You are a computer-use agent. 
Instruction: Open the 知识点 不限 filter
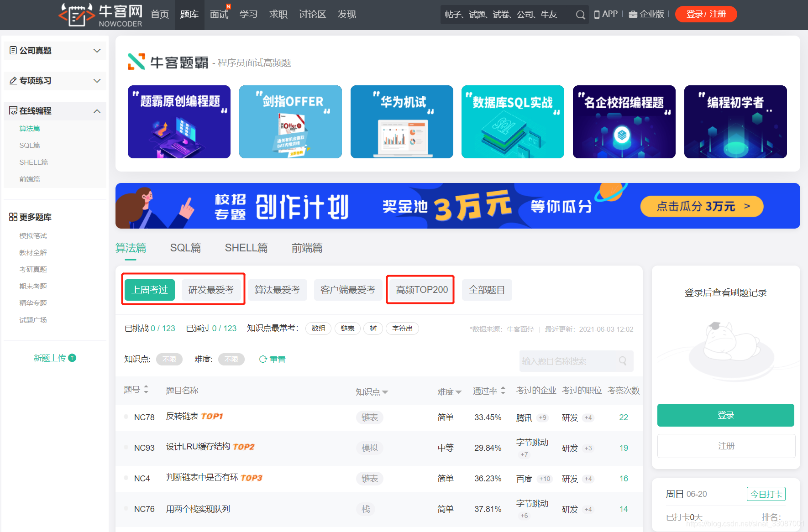[x=169, y=359]
